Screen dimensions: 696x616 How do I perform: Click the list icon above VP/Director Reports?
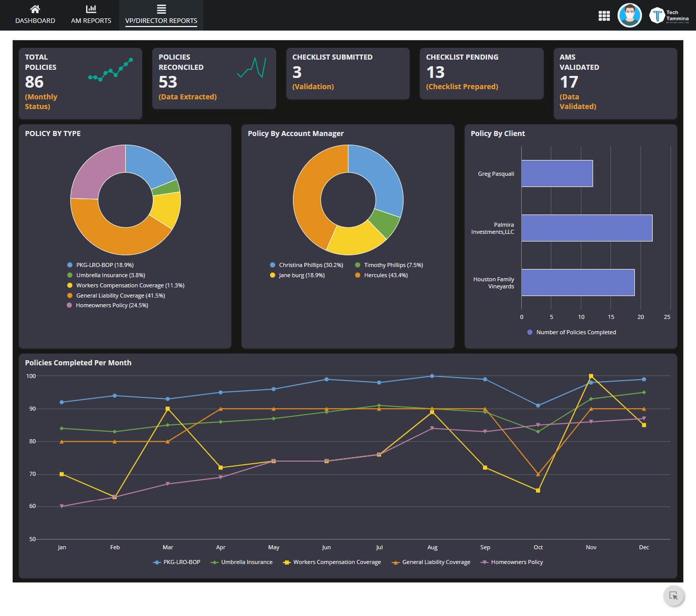[161, 8]
